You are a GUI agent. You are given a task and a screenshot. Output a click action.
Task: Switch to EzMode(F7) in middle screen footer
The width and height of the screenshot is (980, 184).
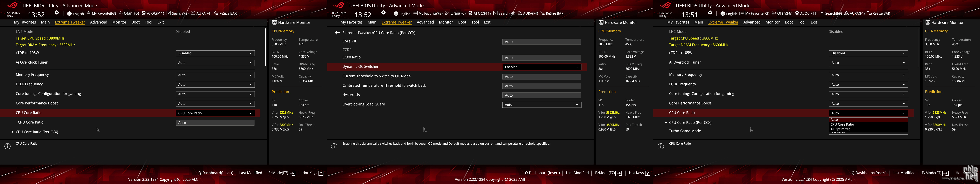tap(609, 173)
